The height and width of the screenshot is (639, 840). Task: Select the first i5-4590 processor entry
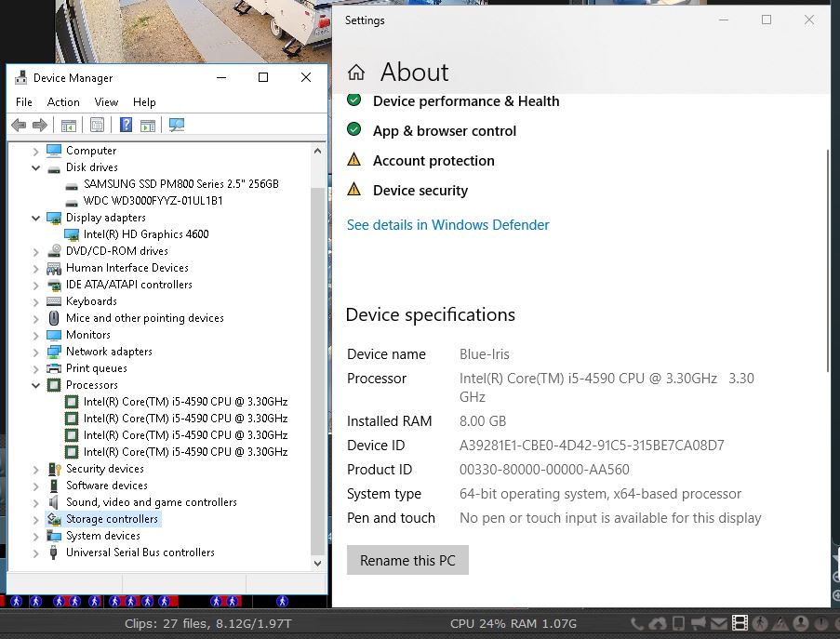click(185, 402)
